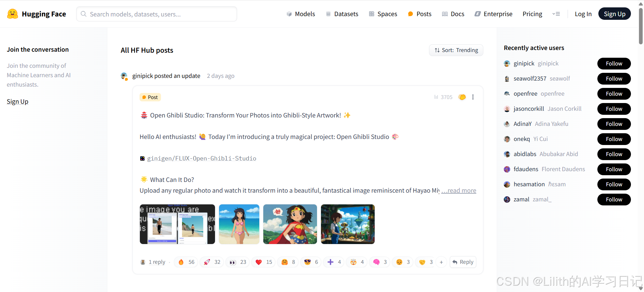The width and height of the screenshot is (644, 292).
Task: Follow user zamal
Action: (614, 199)
